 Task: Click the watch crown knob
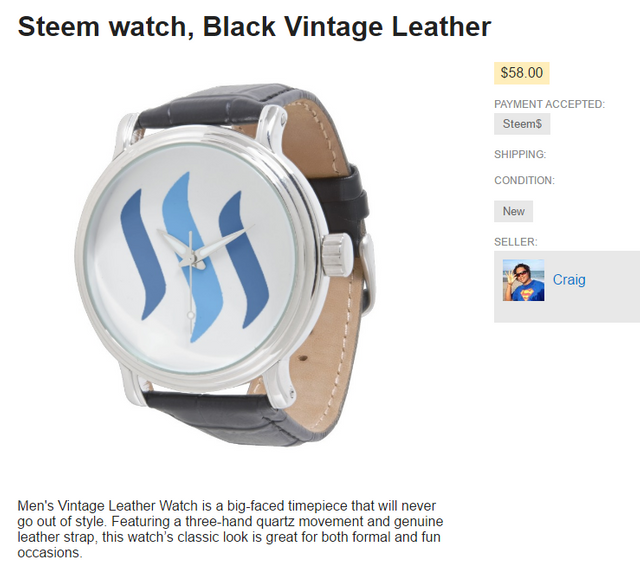pos(337,254)
